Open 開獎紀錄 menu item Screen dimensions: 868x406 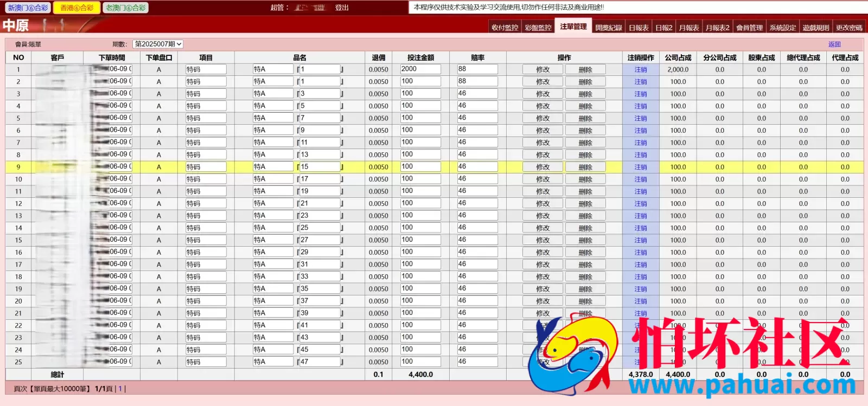[609, 28]
